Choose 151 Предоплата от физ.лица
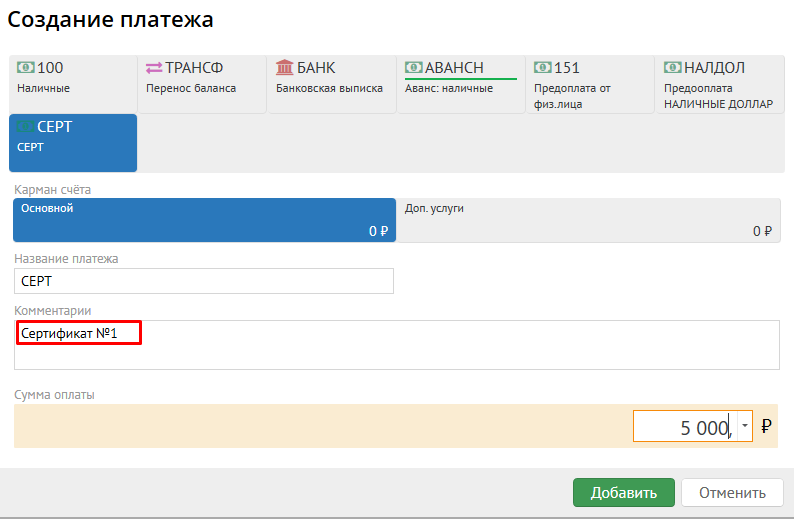Screen dimensions: 794x519 pyautogui.click(x=590, y=84)
